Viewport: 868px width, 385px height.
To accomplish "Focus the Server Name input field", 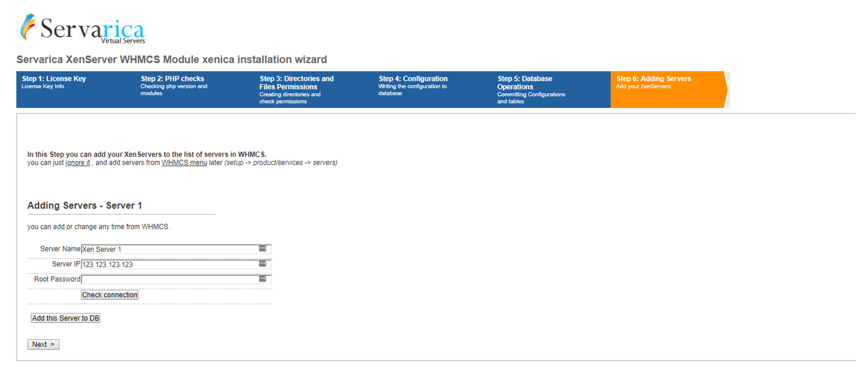I will (176, 249).
